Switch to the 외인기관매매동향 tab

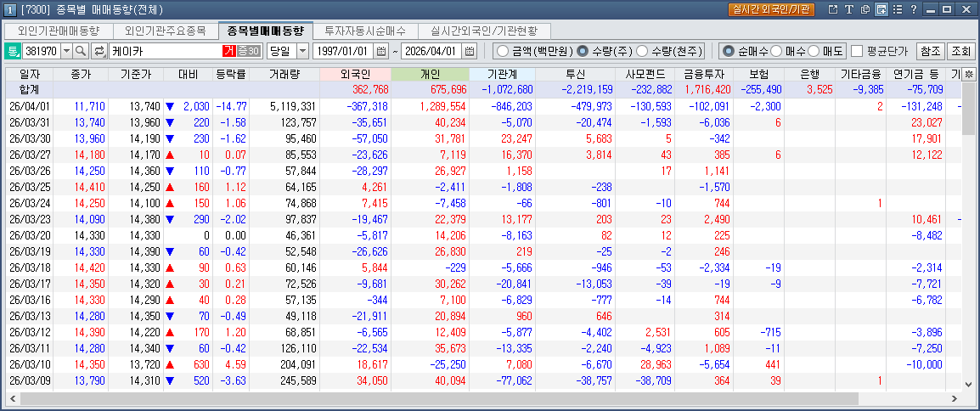tap(59, 31)
